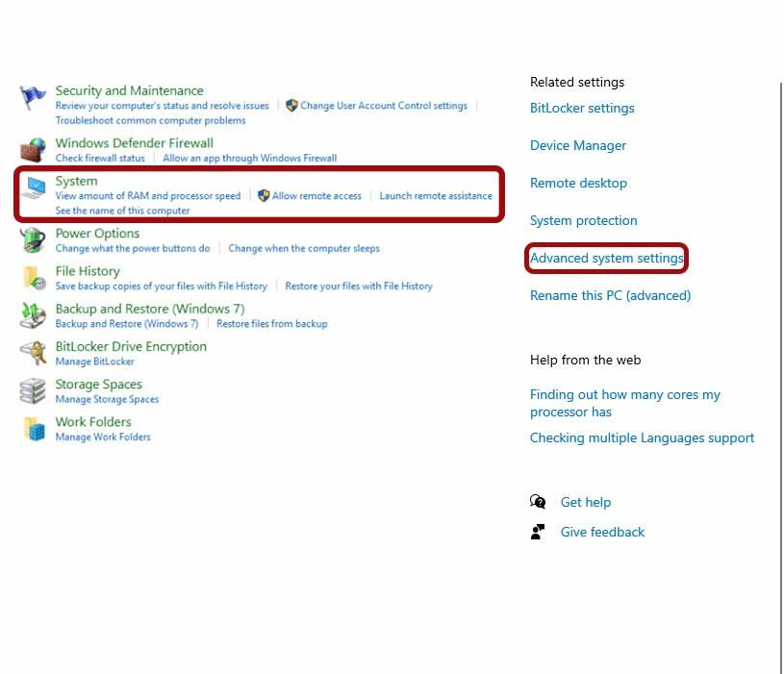This screenshot has height=674, width=784.
Task: Click the Storage Spaces drives icon
Action: coord(34,390)
